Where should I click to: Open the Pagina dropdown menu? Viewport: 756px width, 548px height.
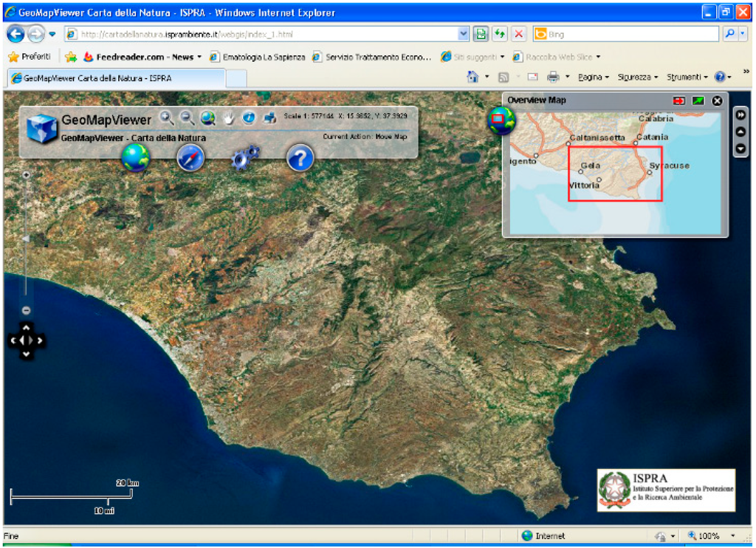pos(593,77)
